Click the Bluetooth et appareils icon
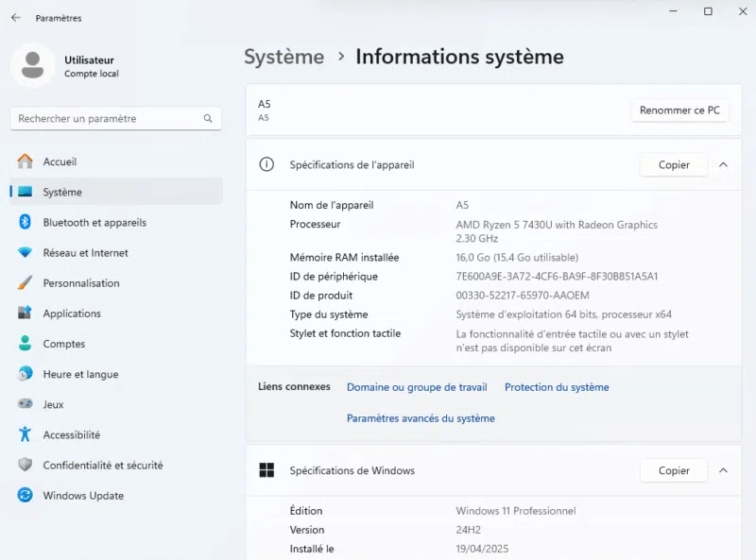This screenshot has width=756, height=560. tap(26, 222)
